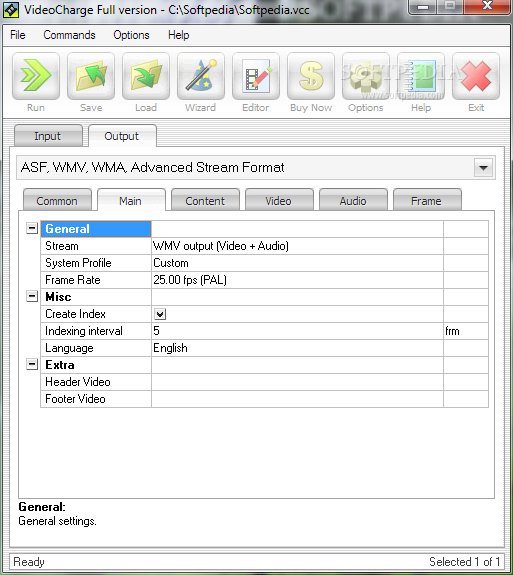Select the Misc header row

(x=96, y=297)
